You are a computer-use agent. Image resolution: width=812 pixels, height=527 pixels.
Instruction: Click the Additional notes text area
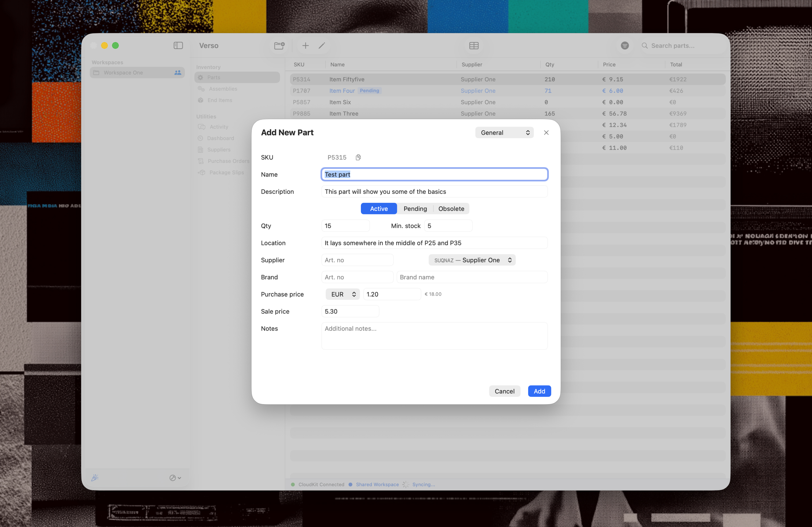coord(434,336)
